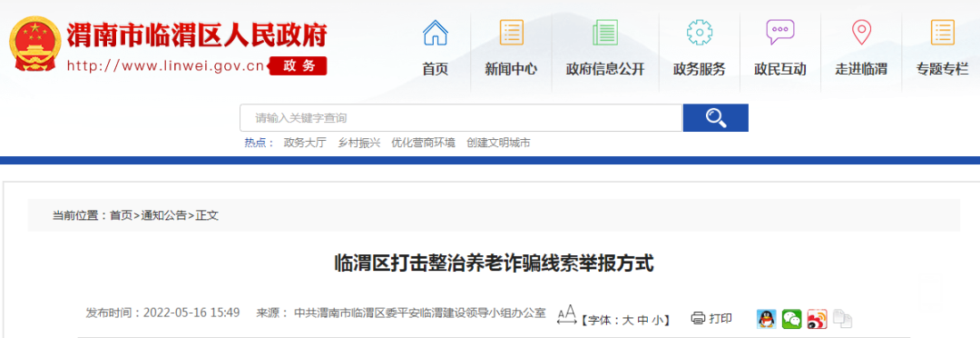This screenshot has height=338, width=980.
Task: Open the 创建文明城市 hot link
Action: click(x=498, y=143)
